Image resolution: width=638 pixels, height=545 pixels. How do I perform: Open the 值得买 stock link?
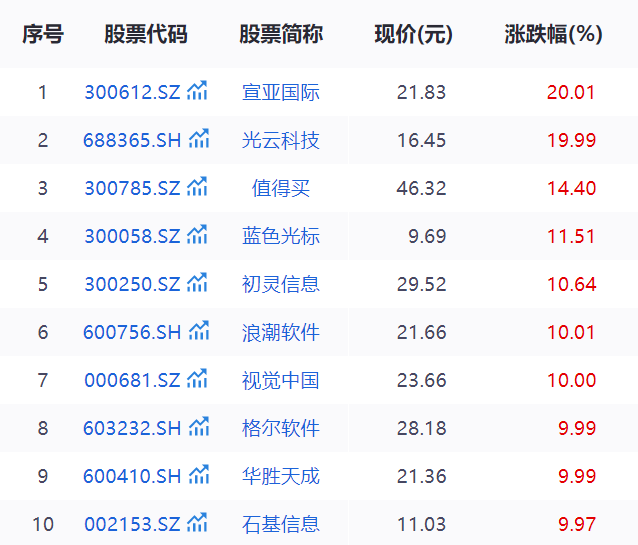pos(281,188)
